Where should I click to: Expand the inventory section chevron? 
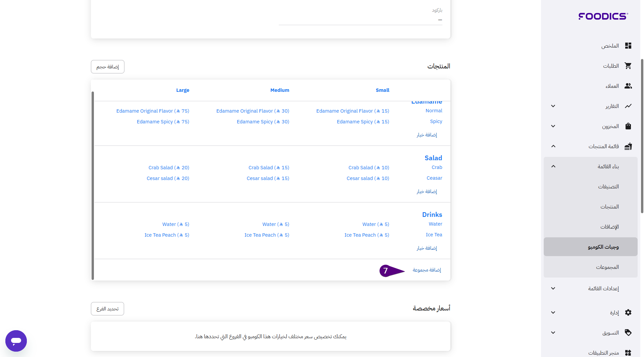tap(553, 126)
